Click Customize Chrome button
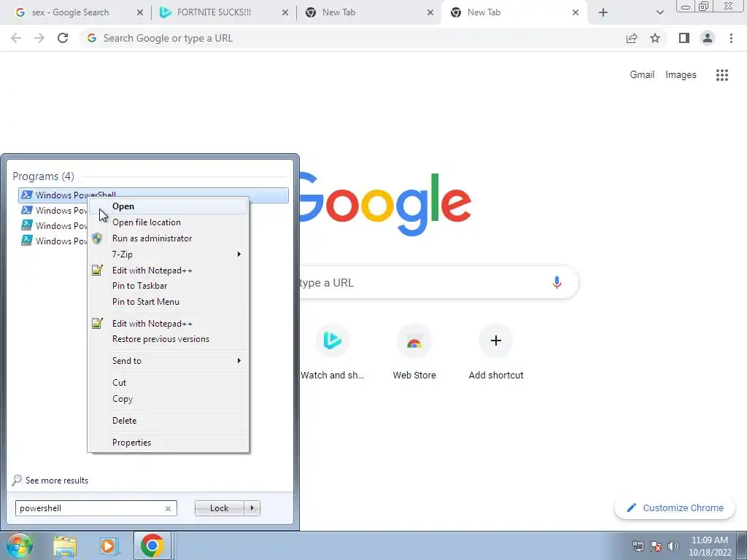The width and height of the screenshot is (747, 560). tap(675, 508)
